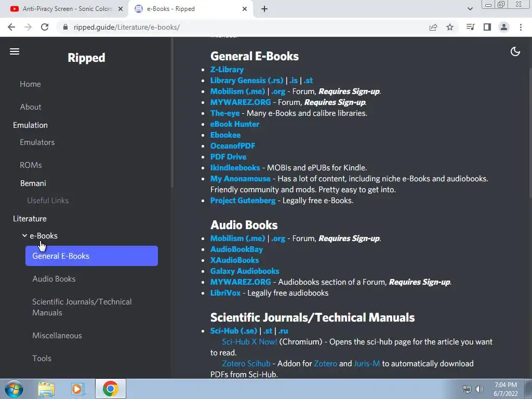Viewport: 532px width, 399px height.
Task: Click the volume speaker icon in the tray
Action: [x=480, y=389]
